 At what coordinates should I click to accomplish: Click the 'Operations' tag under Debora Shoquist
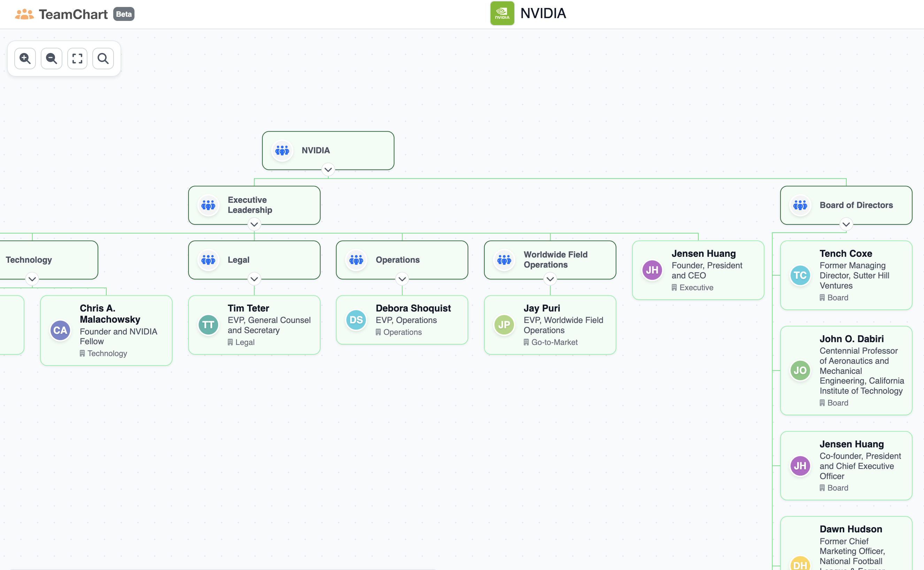403,332
